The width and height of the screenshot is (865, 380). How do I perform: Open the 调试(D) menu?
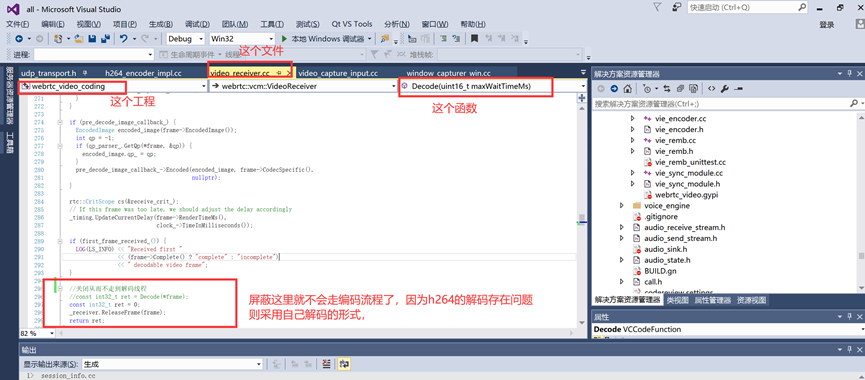click(197, 24)
